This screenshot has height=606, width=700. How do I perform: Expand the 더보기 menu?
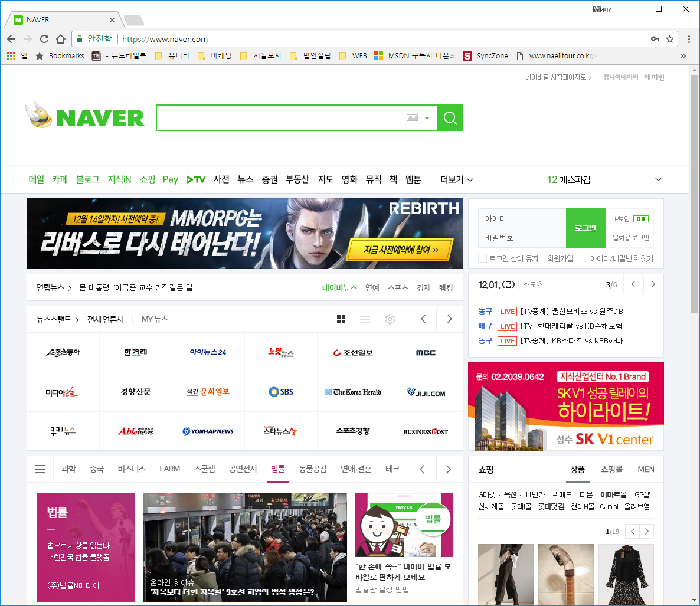tap(457, 179)
